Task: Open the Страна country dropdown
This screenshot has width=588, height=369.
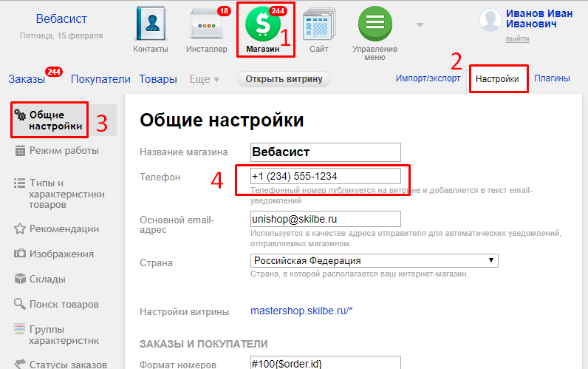Action: coord(375,260)
